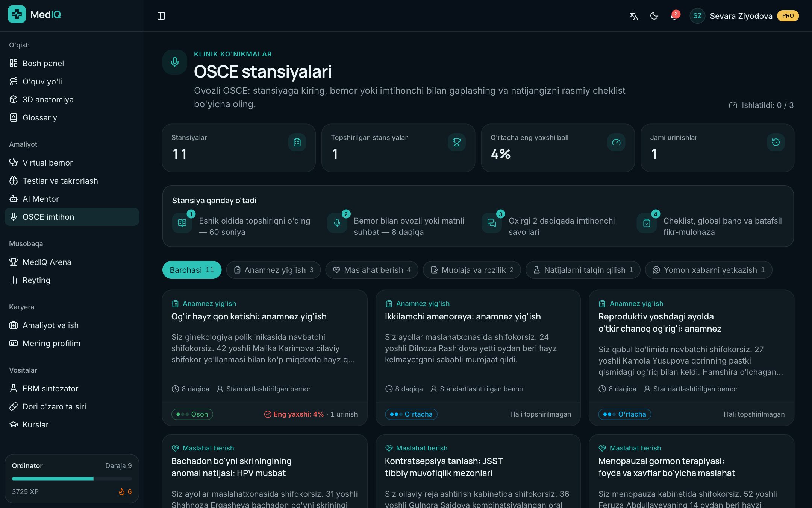Image resolution: width=812 pixels, height=508 pixels.
Task: Open Reproduktiv yoshdagi ayolda station
Action: (x=691, y=358)
